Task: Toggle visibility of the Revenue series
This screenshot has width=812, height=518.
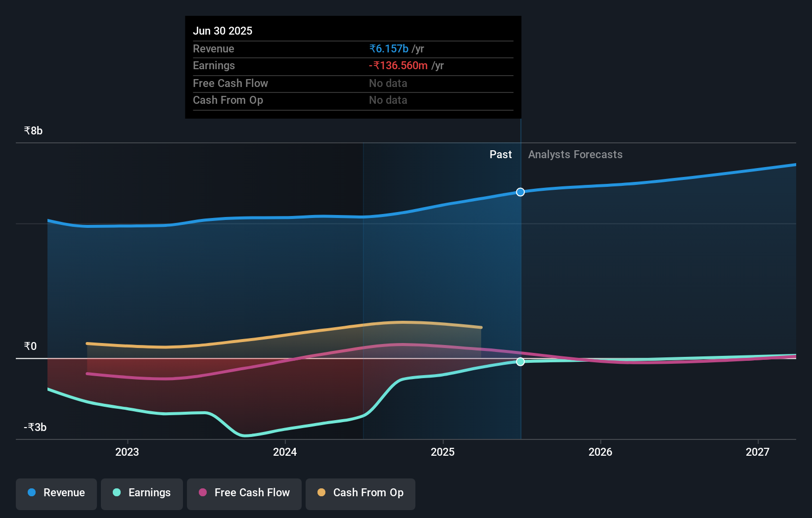Action: pyautogui.click(x=56, y=493)
